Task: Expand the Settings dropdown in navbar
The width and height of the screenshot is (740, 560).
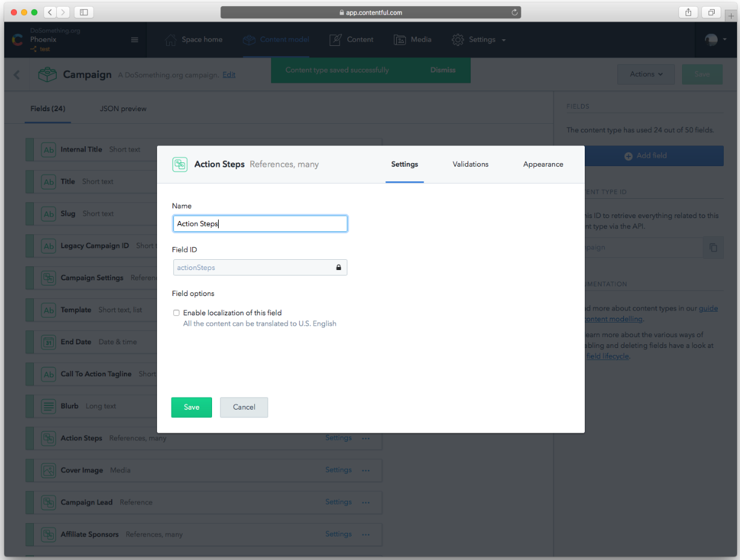Action: 478,40
